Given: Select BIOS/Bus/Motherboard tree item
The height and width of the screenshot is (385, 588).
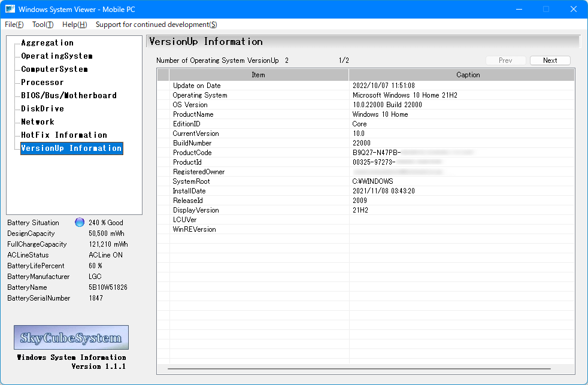Looking at the screenshot, I should pyautogui.click(x=69, y=95).
